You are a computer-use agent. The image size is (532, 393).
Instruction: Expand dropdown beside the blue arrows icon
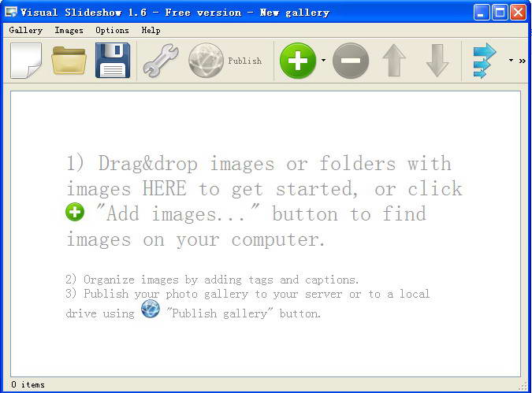pyautogui.click(x=511, y=61)
